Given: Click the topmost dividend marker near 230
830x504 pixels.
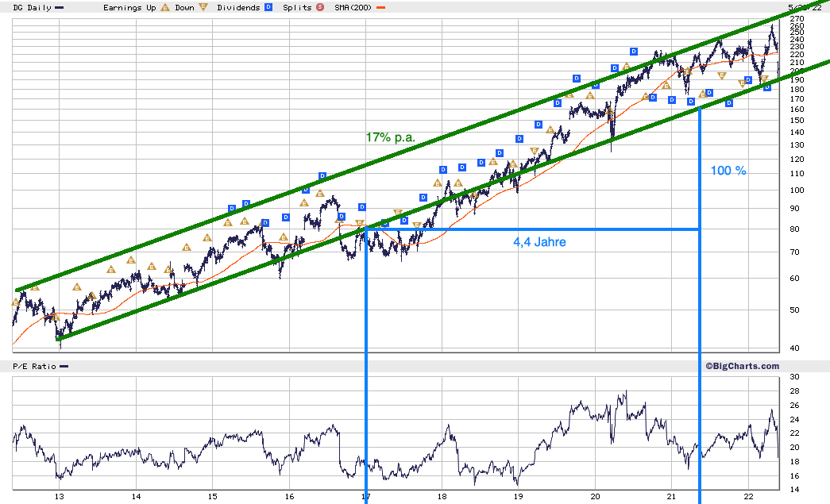Looking at the screenshot, I should pyautogui.click(x=634, y=52).
